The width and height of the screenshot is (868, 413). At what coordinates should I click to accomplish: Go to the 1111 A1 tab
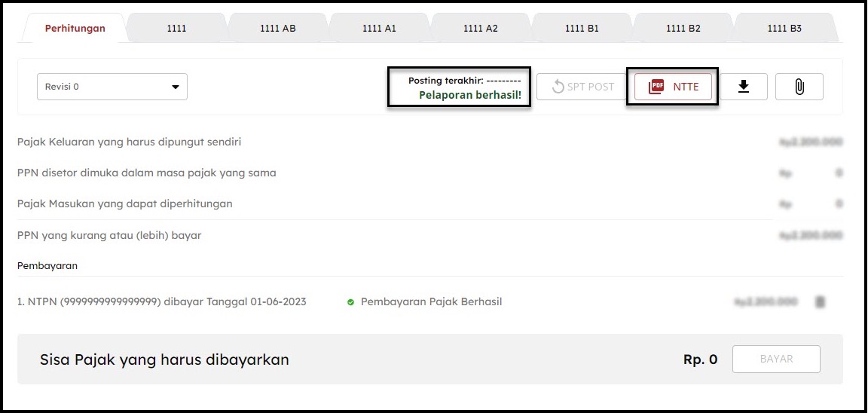(x=379, y=29)
